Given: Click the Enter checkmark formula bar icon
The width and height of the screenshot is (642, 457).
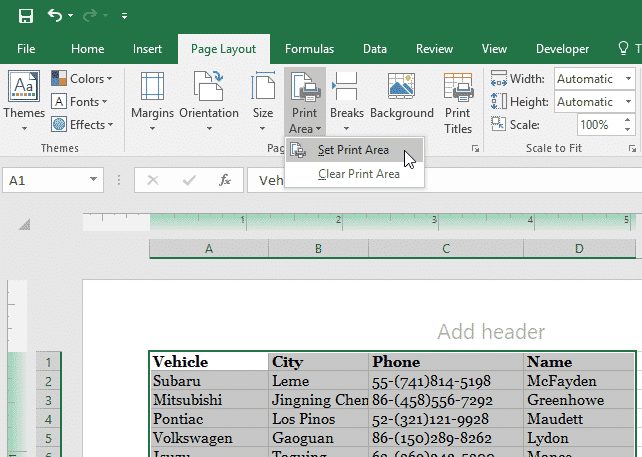Looking at the screenshot, I should (189, 180).
